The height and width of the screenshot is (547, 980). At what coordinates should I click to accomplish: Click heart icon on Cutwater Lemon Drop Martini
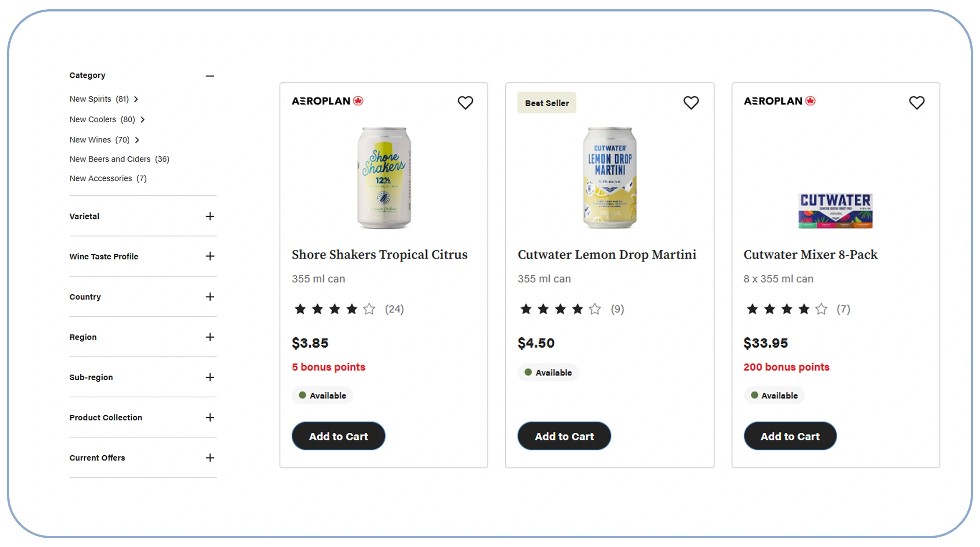[691, 103]
